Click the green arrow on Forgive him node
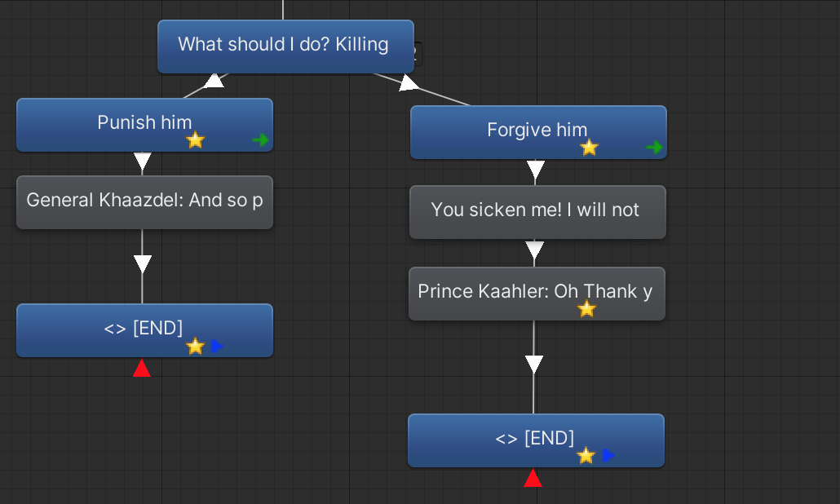 pyautogui.click(x=654, y=148)
